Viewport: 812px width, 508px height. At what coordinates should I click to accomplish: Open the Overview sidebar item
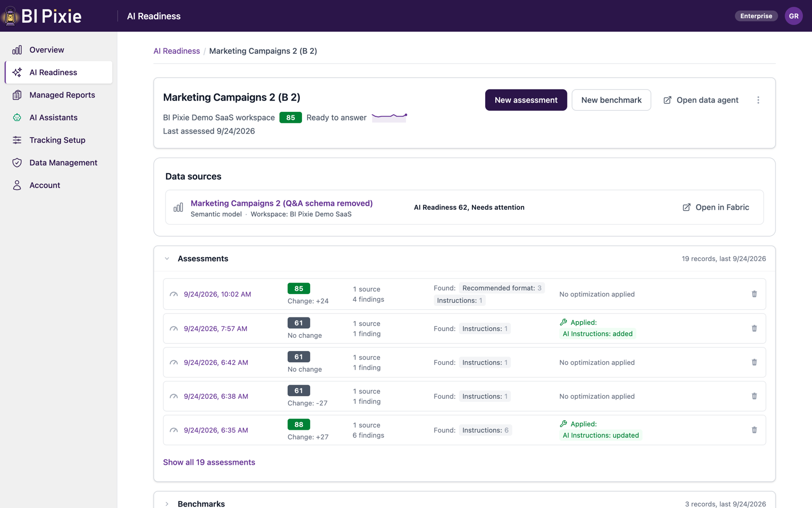tap(58, 50)
